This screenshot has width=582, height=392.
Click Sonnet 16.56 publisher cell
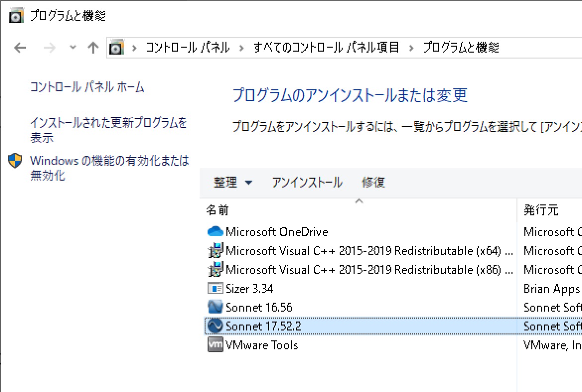point(552,308)
